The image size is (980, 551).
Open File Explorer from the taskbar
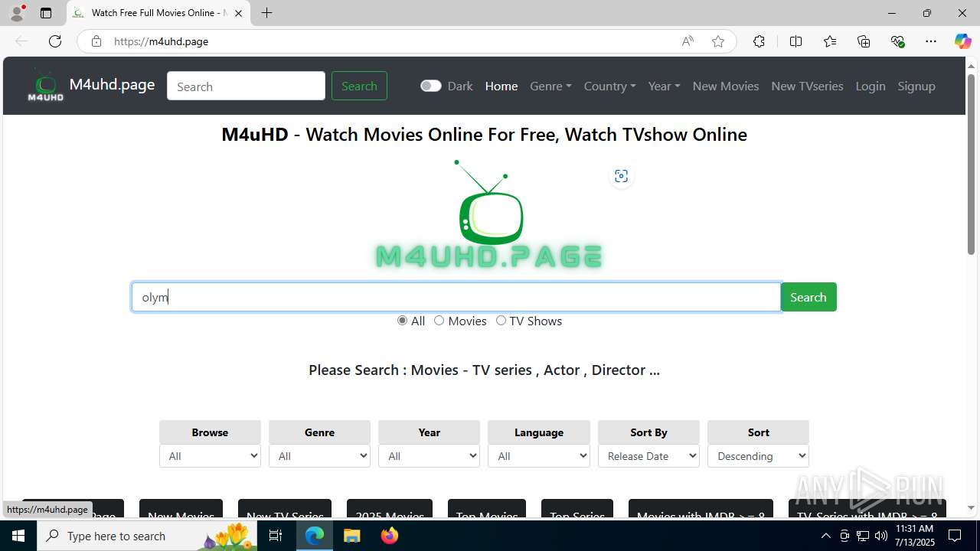351,536
